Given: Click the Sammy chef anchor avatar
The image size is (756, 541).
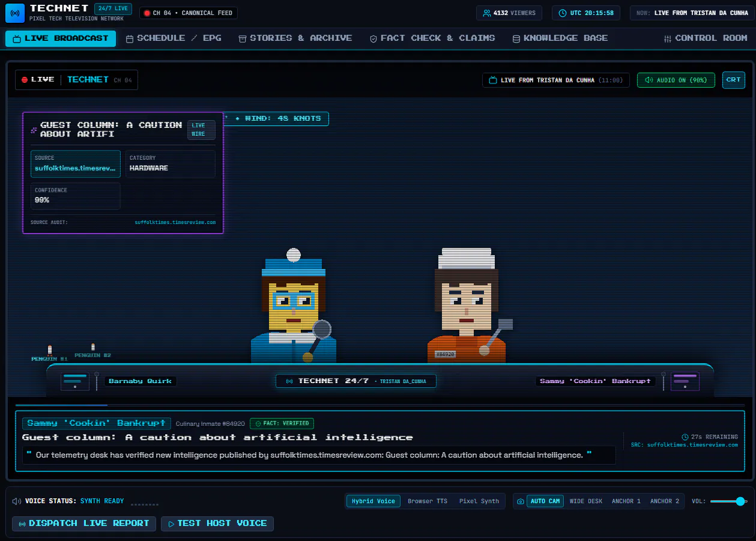Looking at the screenshot, I should point(467,306).
